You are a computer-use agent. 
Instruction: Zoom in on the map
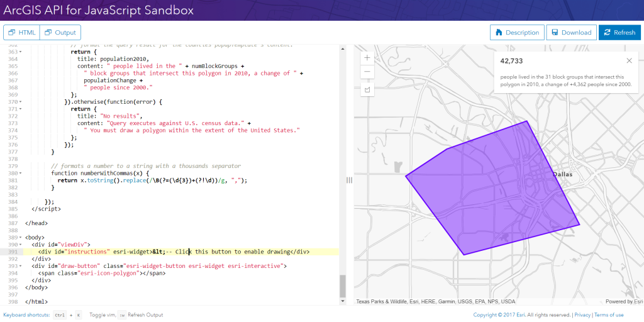coord(367,58)
